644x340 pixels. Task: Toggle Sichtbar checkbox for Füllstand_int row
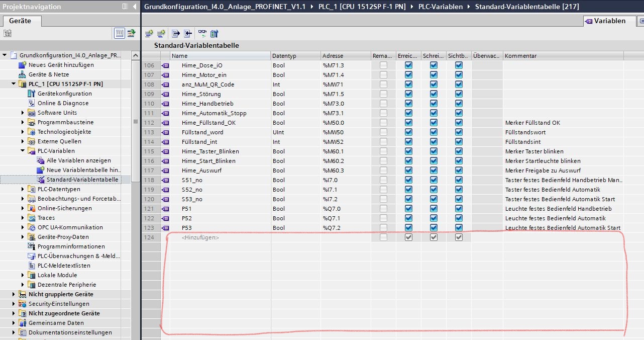[459, 142]
